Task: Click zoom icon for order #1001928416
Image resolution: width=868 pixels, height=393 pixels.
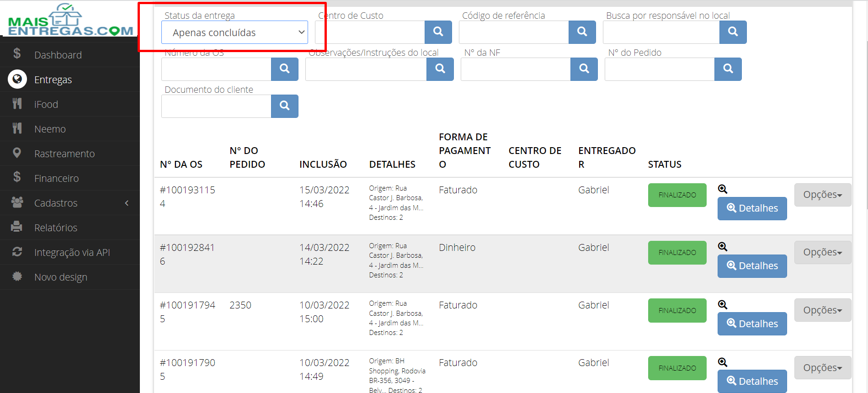Action: (x=723, y=247)
